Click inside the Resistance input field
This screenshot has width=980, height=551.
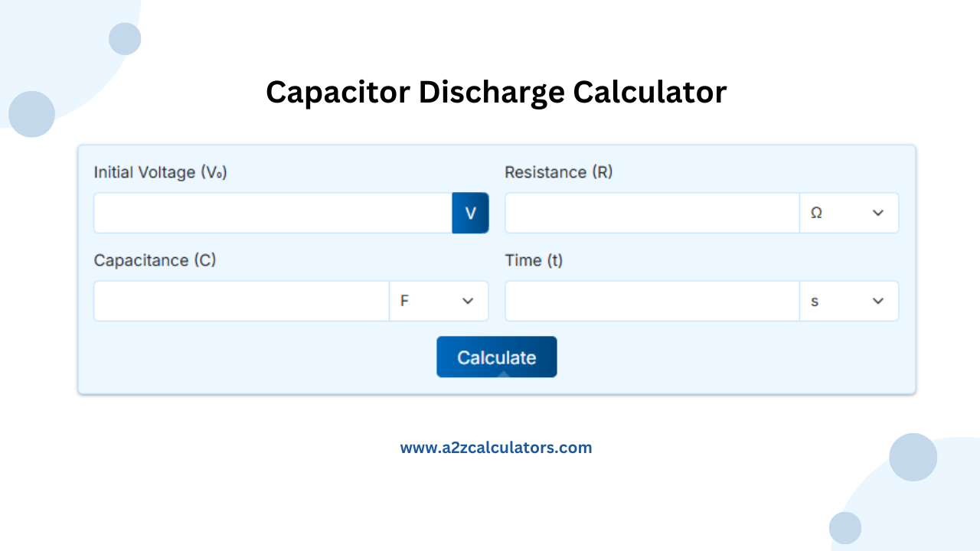[651, 213]
